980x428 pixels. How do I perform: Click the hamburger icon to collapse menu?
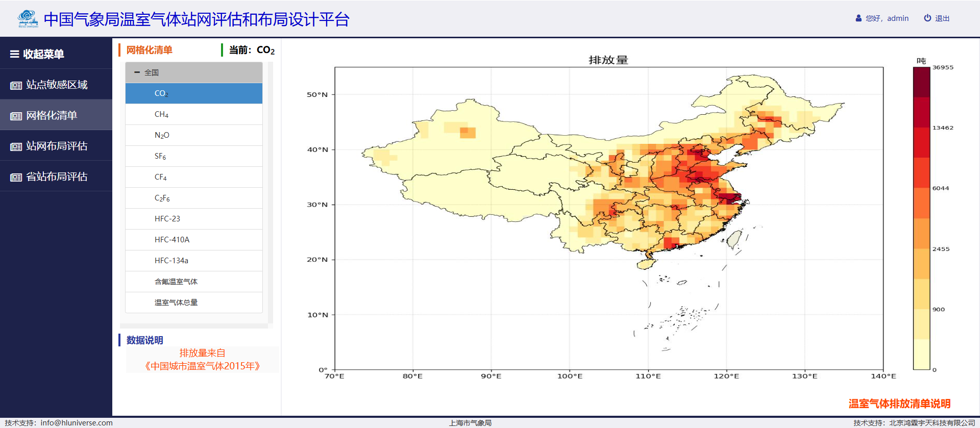click(x=15, y=54)
